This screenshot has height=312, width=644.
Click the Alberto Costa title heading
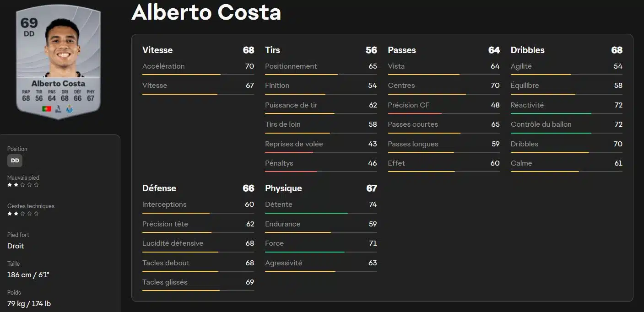click(x=206, y=13)
